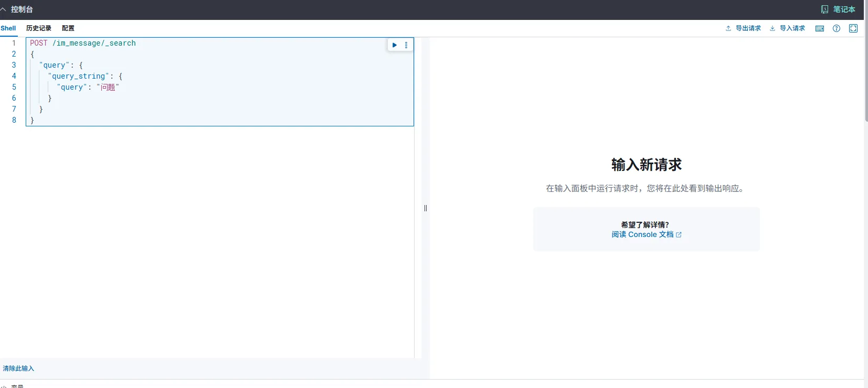Click the question mark help icon
Viewport: 868px width, 388px height.
837,28
